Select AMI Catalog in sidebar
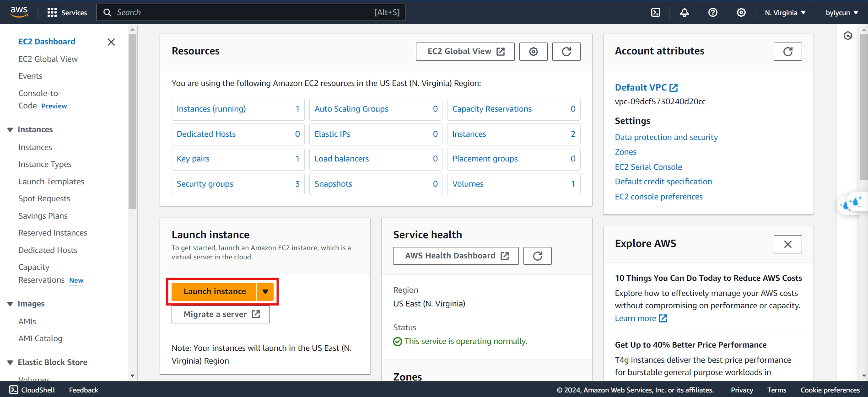Image resolution: width=868 pixels, height=397 pixels. pyautogui.click(x=40, y=338)
